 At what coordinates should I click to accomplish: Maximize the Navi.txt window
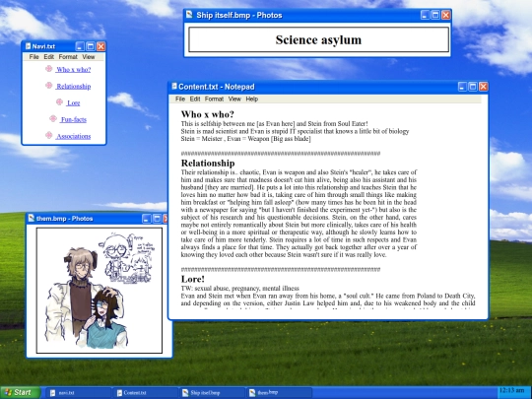point(91,46)
